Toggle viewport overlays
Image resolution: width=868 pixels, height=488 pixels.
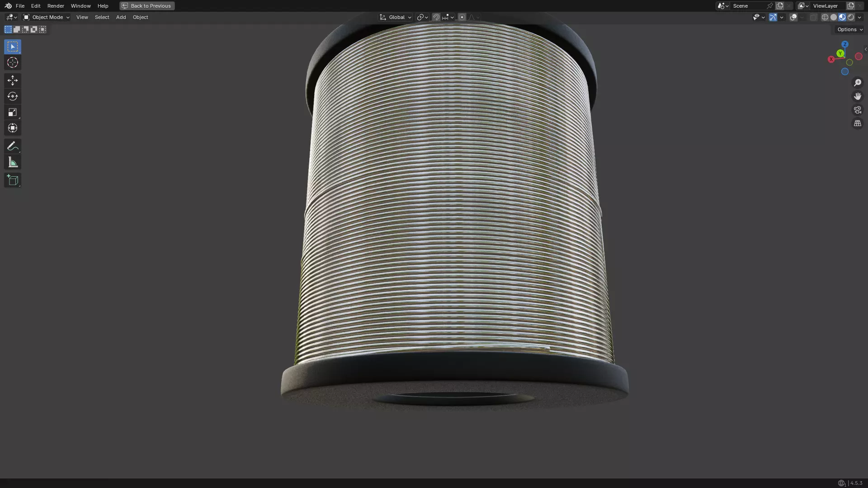pyautogui.click(x=793, y=17)
